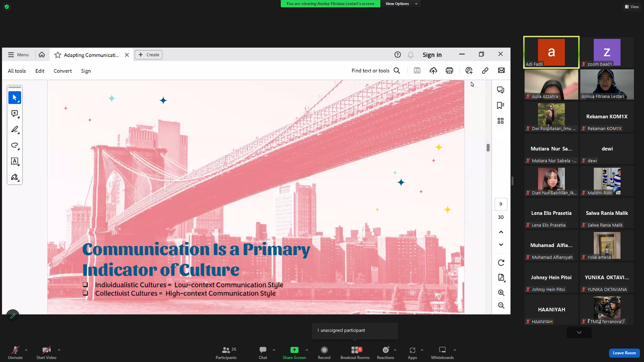This screenshot has height=362, width=644.
Task: Select Aulia Azzahra video thumbnail
Action: tap(551, 84)
